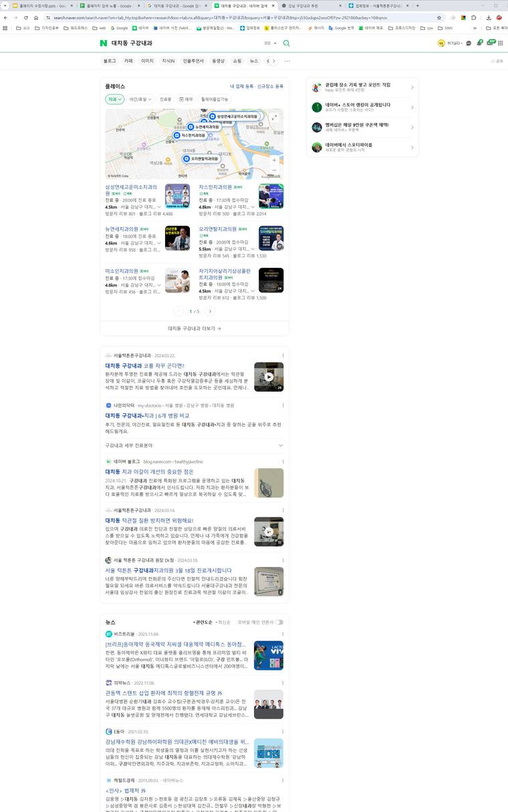508x812 pixels.
Task: Toggle 모바일 메인 언론사 switch in news section
Action: coord(279,622)
